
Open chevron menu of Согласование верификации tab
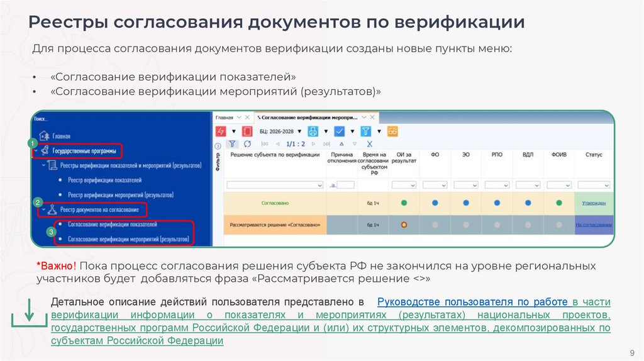click(364, 118)
